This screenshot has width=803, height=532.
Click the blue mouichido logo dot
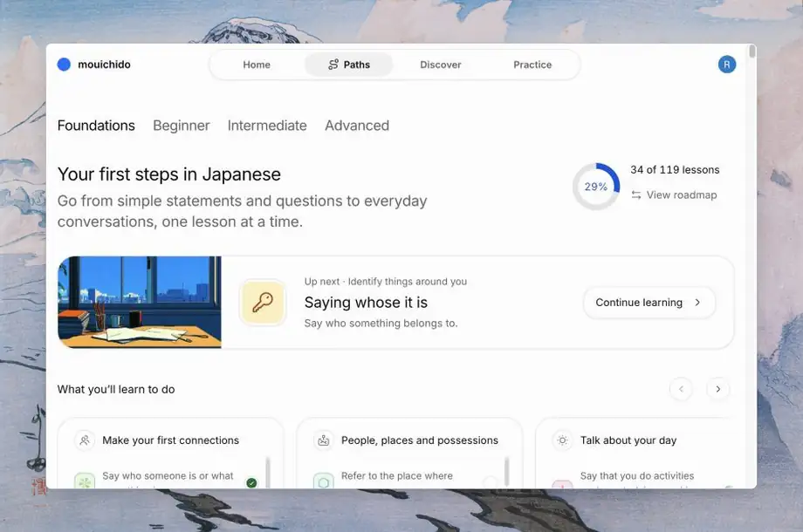point(64,65)
